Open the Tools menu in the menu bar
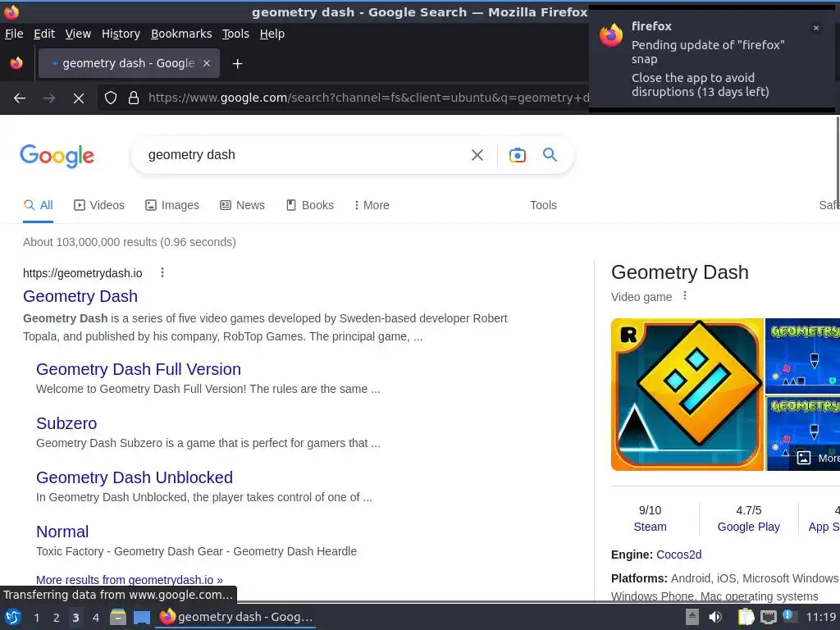 tap(235, 34)
